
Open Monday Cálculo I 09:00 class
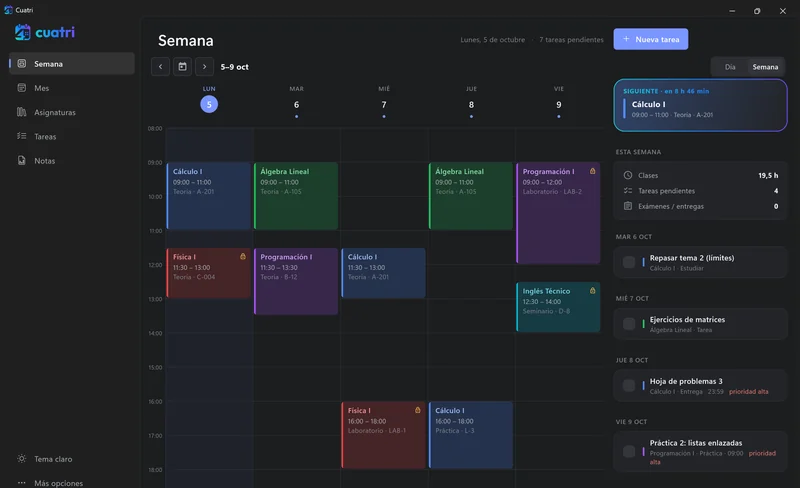pos(209,196)
